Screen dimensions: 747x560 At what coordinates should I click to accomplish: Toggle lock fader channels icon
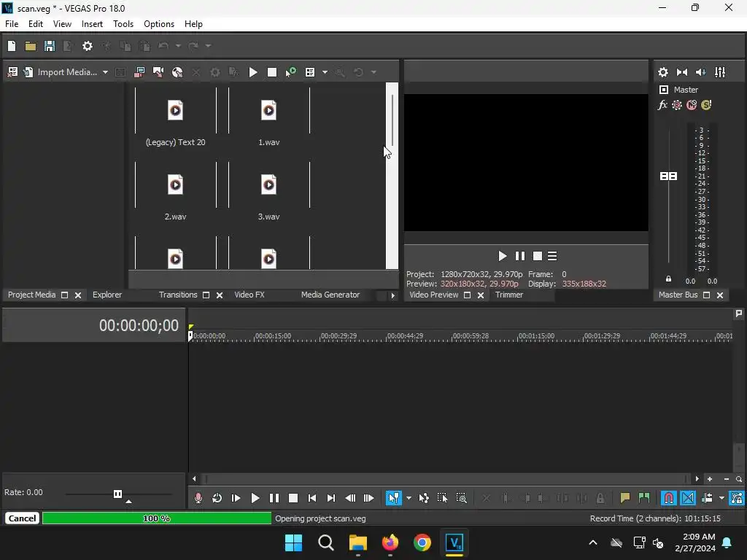click(x=668, y=279)
